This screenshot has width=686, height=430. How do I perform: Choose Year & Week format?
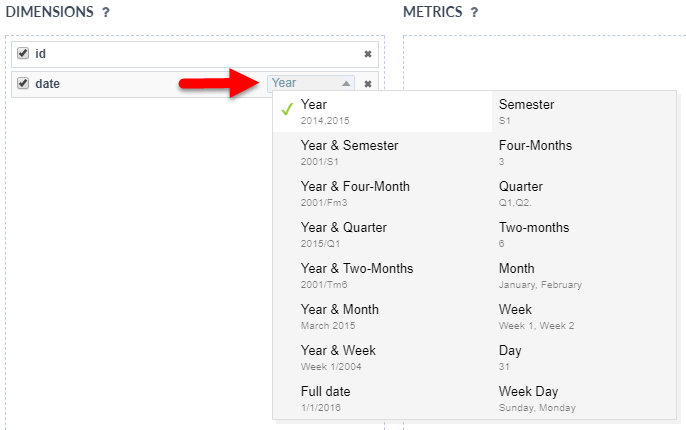(x=336, y=357)
